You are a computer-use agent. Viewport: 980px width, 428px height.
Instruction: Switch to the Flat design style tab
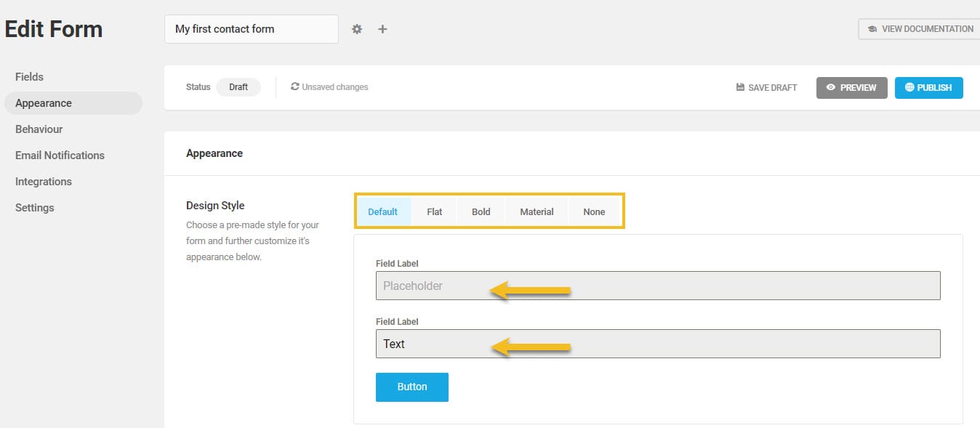434,211
